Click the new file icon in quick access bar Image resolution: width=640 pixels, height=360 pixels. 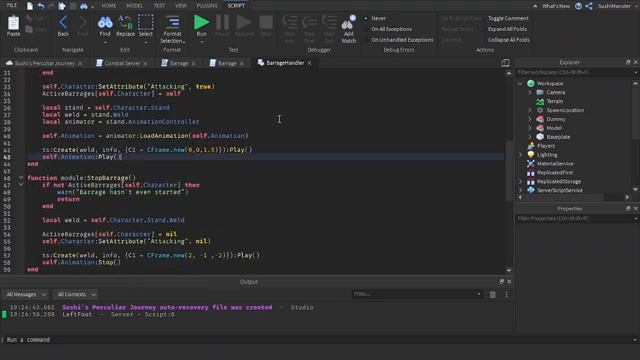pyautogui.click(x=30, y=6)
